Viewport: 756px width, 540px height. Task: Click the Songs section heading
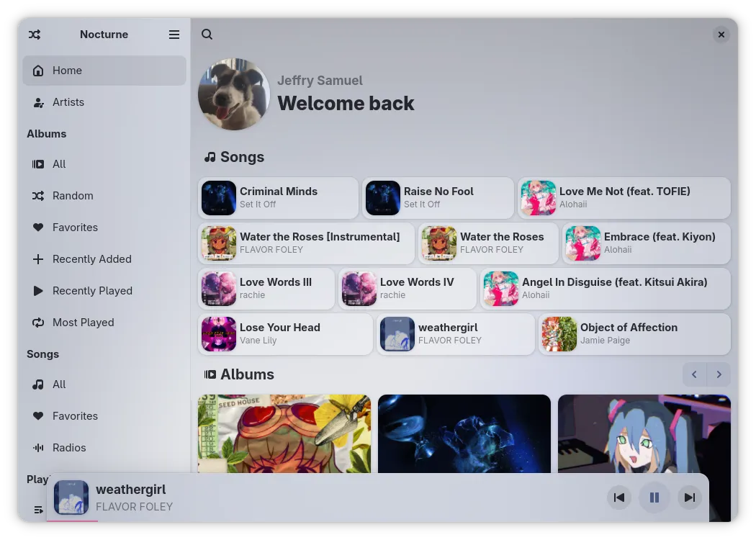pos(234,157)
